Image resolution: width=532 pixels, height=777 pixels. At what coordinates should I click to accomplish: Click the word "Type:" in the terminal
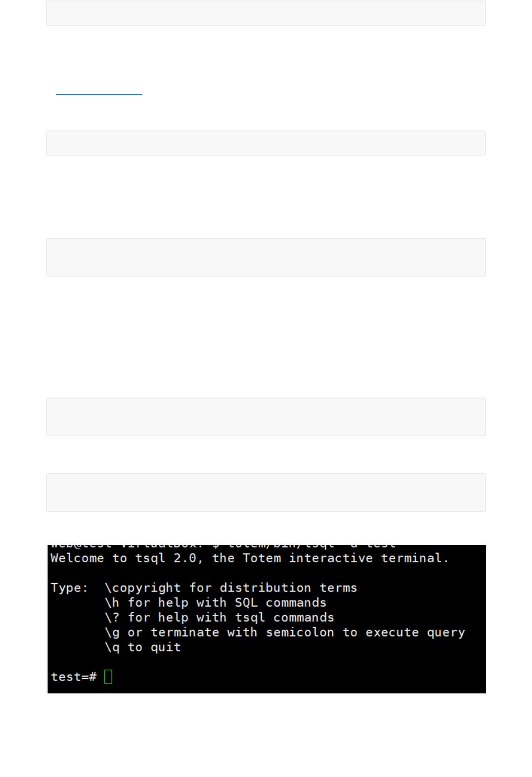(70, 588)
